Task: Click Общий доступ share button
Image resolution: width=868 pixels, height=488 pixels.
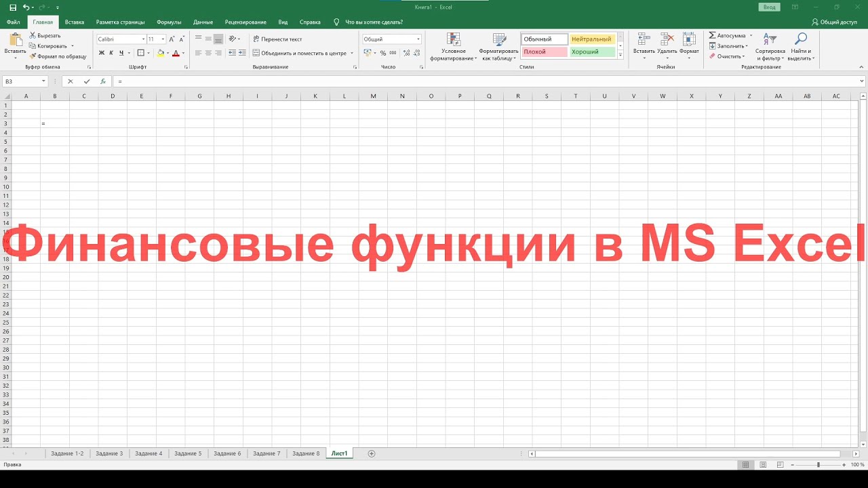Action: click(834, 22)
